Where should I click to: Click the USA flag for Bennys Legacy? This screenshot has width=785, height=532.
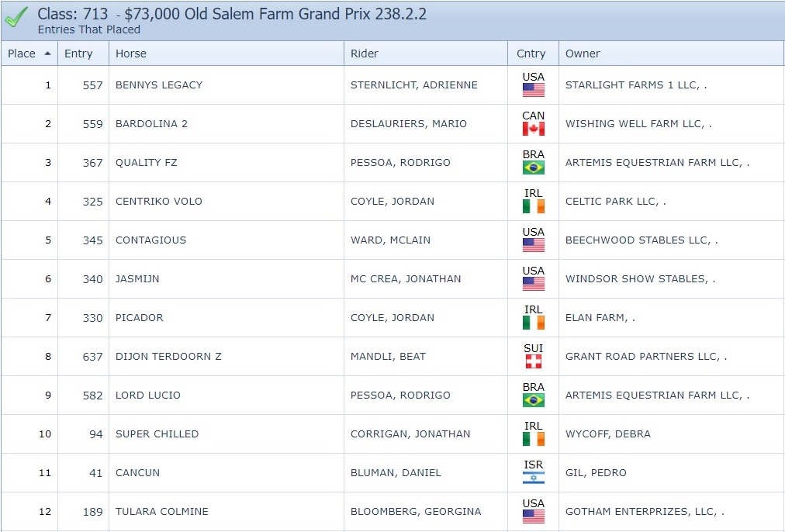pos(533,90)
